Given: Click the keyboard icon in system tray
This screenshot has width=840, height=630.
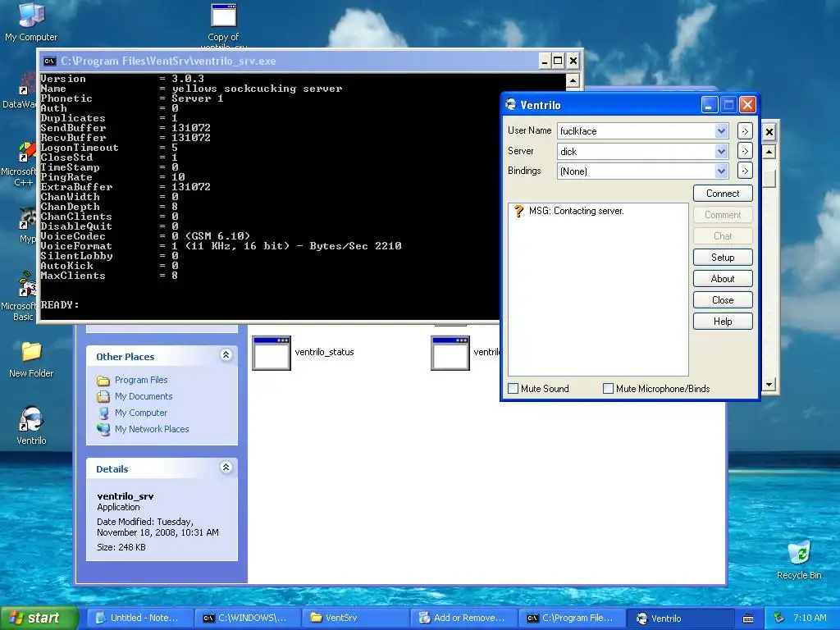Looking at the screenshot, I should [x=748, y=619].
